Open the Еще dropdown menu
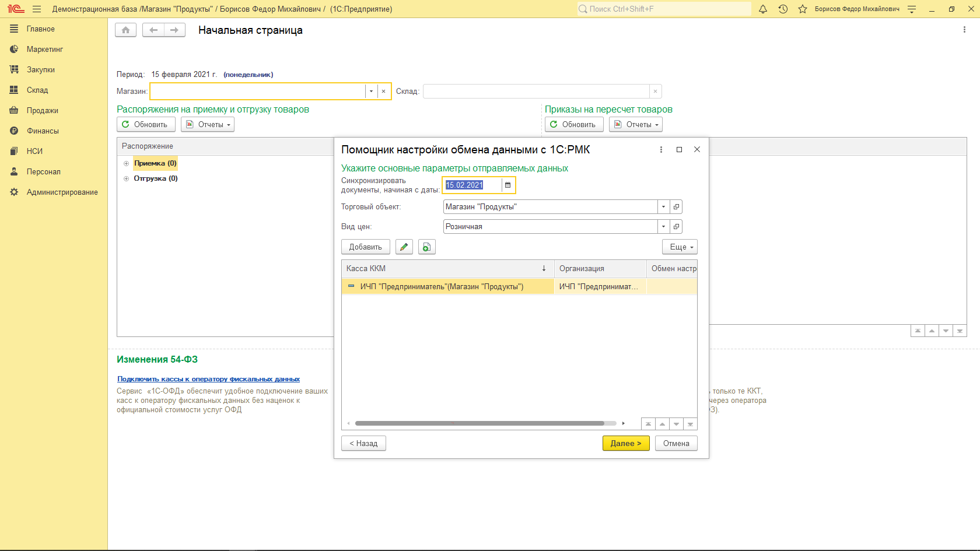Screen dimensions: 980x551 [x=680, y=247]
